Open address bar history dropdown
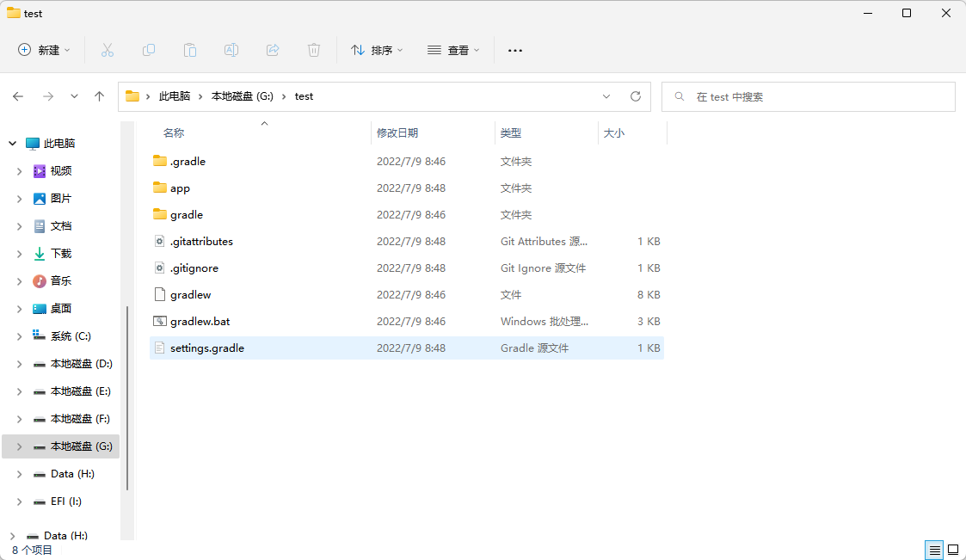Screen dimensions: 966x560 pyautogui.click(x=606, y=96)
